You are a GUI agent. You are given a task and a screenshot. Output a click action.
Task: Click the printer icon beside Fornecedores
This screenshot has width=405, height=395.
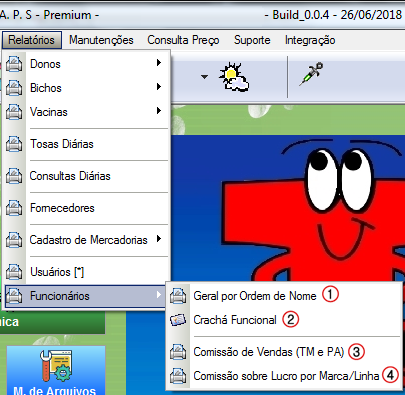14,208
